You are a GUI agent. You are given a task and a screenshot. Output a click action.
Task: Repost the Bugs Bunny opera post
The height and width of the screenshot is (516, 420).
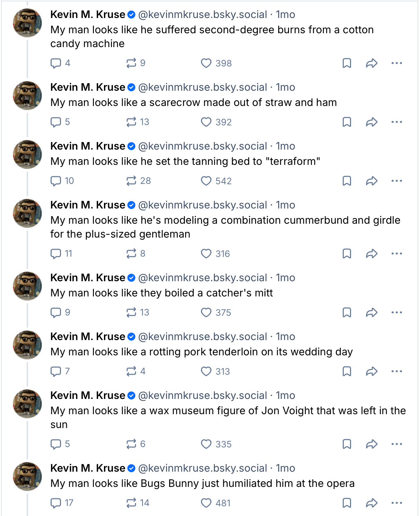click(131, 503)
